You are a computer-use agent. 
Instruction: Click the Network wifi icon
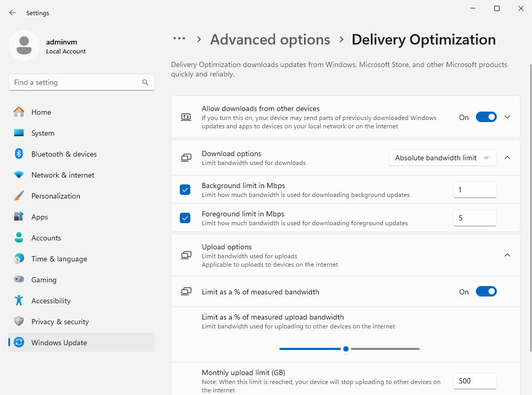tap(19, 175)
